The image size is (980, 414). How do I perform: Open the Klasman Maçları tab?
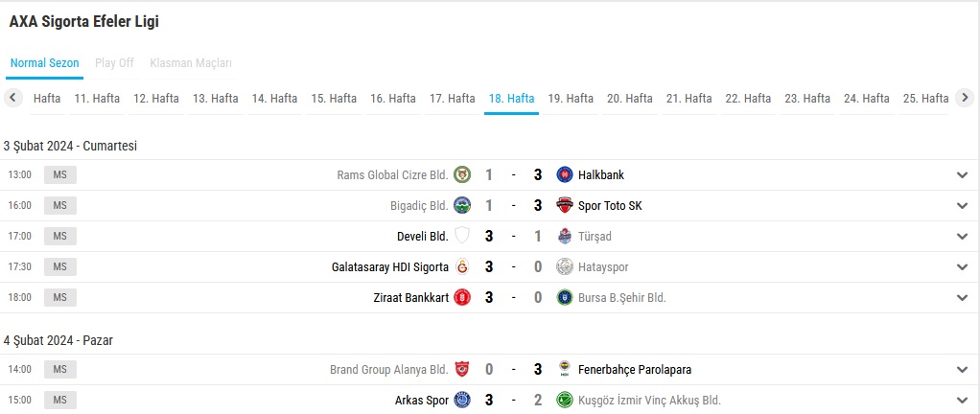(x=191, y=63)
